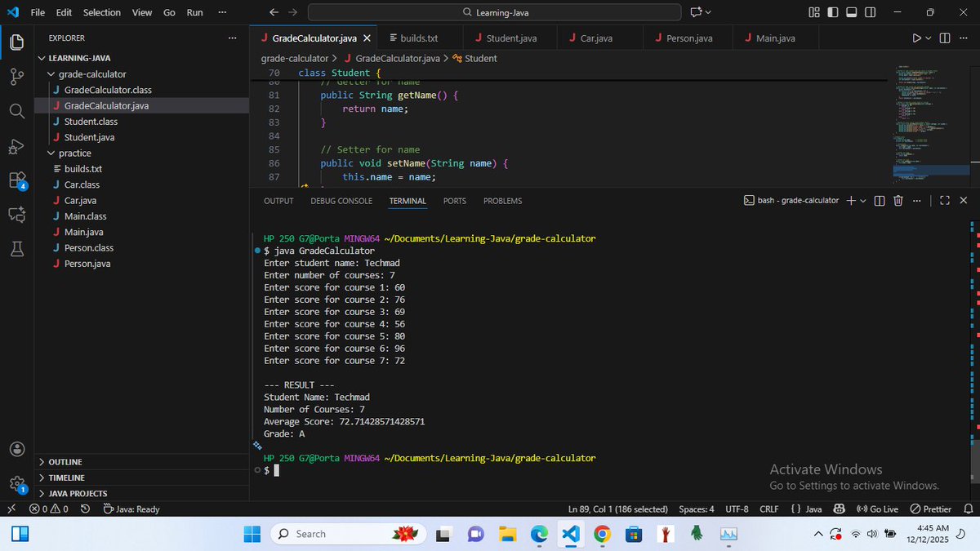Image resolution: width=980 pixels, height=551 pixels.
Task: Click the Go Live status bar button
Action: coord(876,509)
